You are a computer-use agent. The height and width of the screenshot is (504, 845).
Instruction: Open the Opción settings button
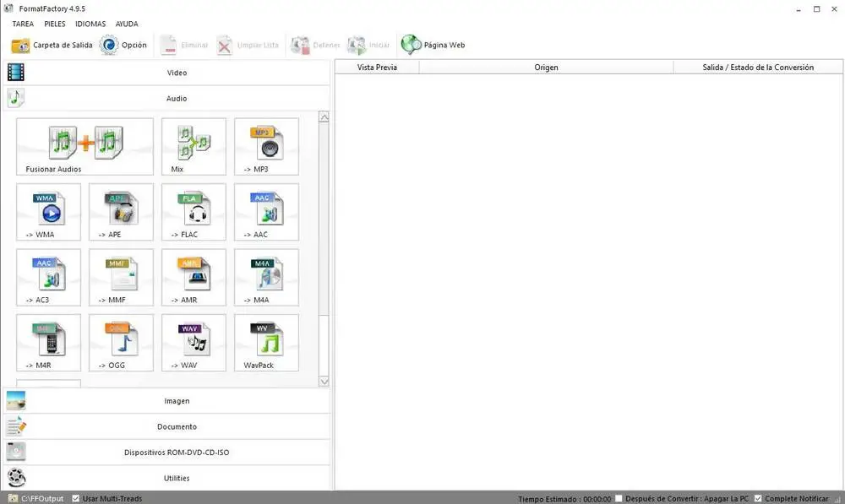[x=123, y=46]
